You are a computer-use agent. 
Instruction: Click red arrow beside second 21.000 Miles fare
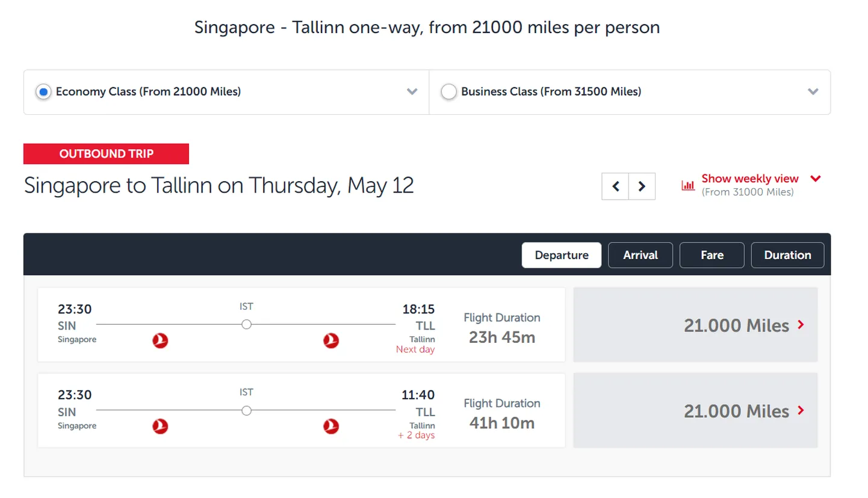click(801, 411)
